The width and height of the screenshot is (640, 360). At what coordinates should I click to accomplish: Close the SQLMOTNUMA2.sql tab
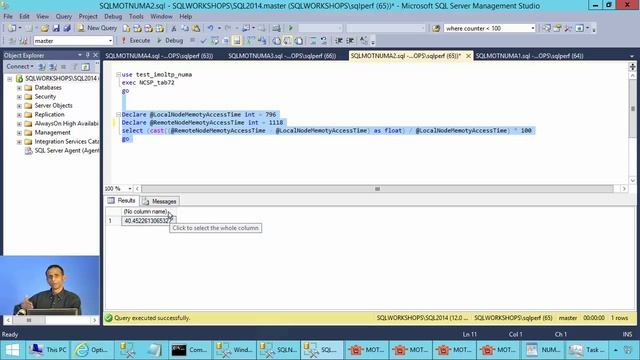[468, 56]
